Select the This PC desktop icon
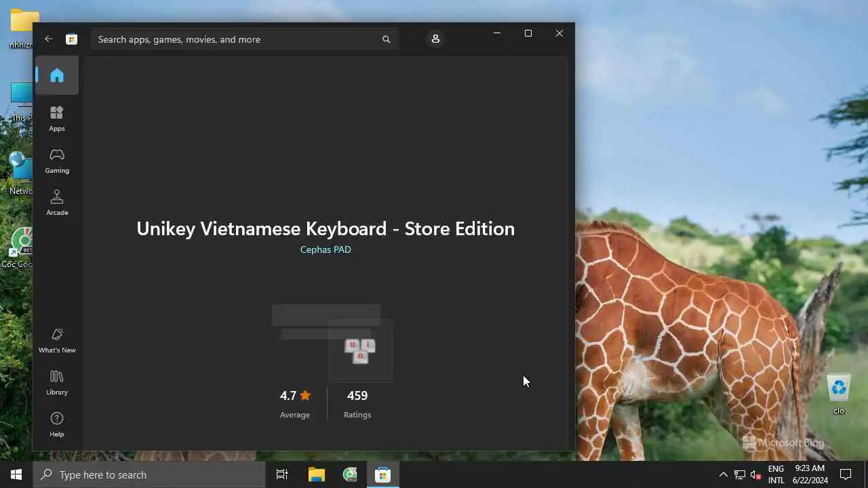The image size is (868, 488). (x=20, y=102)
